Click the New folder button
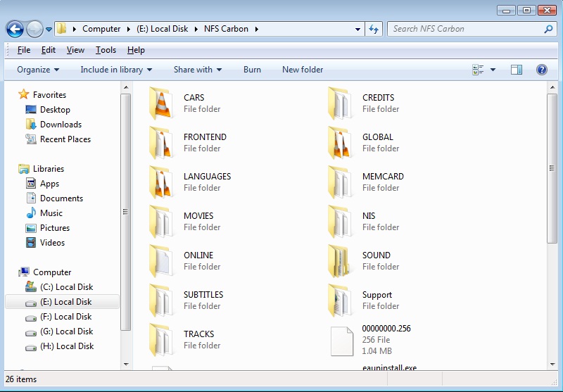Image resolution: width=563 pixels, height=392 pixels. pos(303,70)
